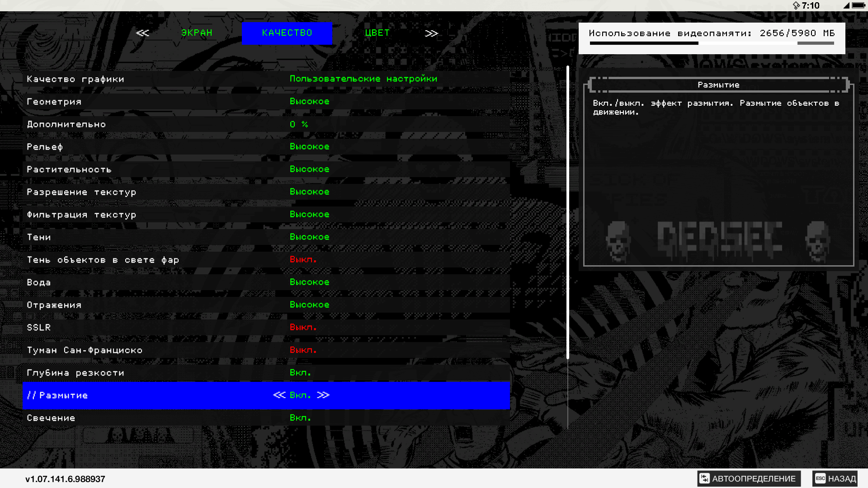868x488 pixels.
Task: Click the right double-arrow beside ЦВЕТ tab
Action: coord(431,33)
